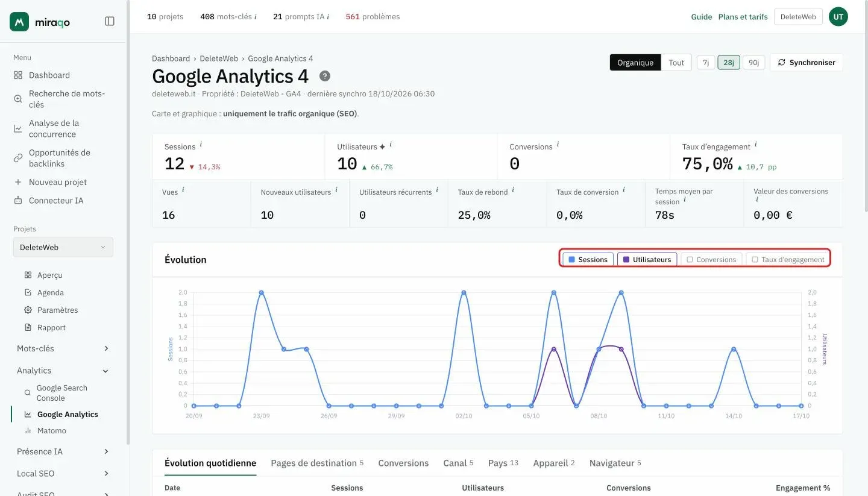This screenshot has height=496, width=868.
Task: Click the 23/09 sessions peak data point
Action: click(262, 292)
